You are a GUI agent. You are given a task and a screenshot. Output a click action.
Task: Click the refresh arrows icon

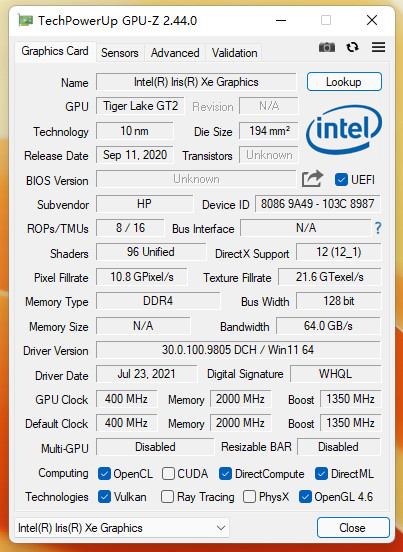[x=352, y=47]
